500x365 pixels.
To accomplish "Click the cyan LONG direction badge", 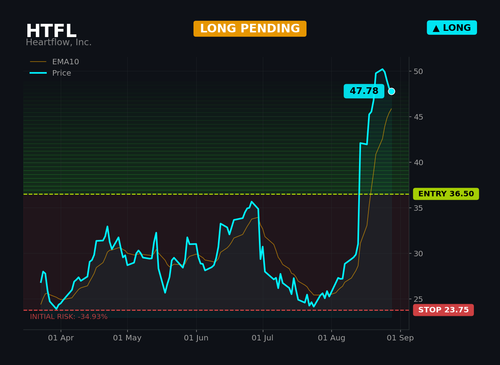I will point(452,28).
